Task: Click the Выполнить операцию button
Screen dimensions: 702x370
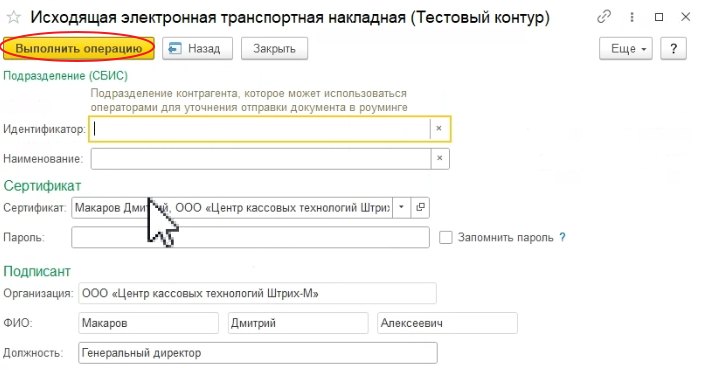Action: (79, 48)
